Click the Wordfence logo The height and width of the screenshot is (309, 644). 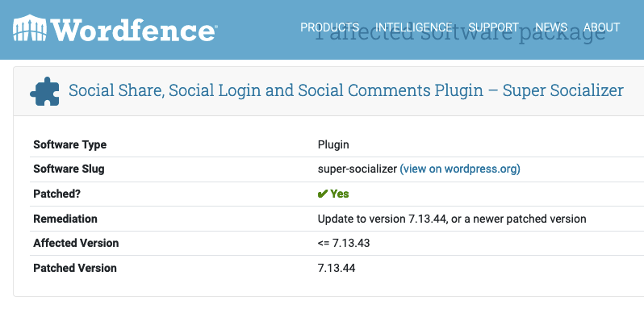[x=115, y=28]
